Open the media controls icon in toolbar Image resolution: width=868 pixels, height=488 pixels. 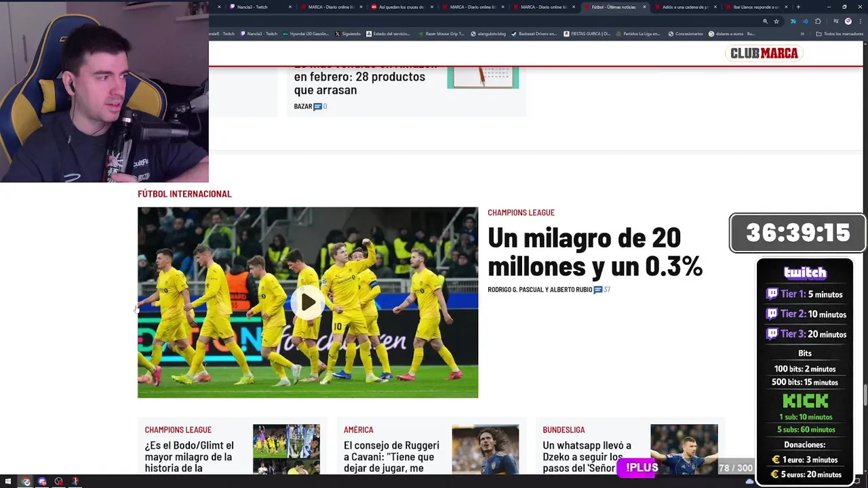(x=836, y=21)
